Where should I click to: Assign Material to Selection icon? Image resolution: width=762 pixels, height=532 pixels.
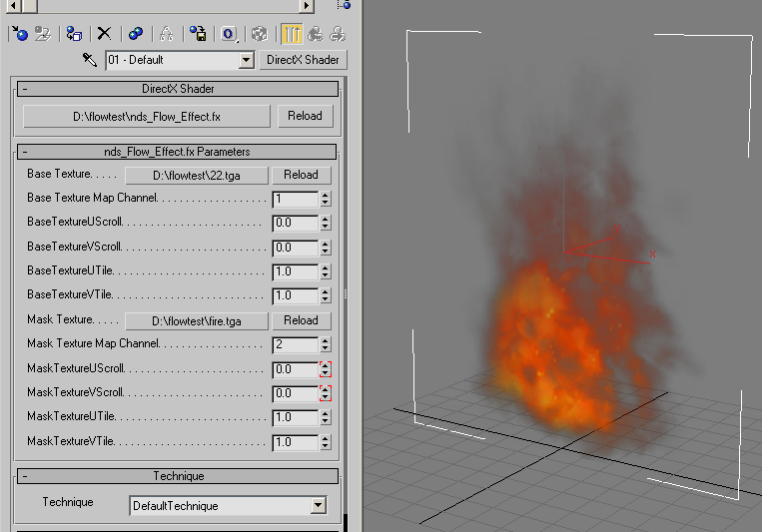(x=74, y=34)
